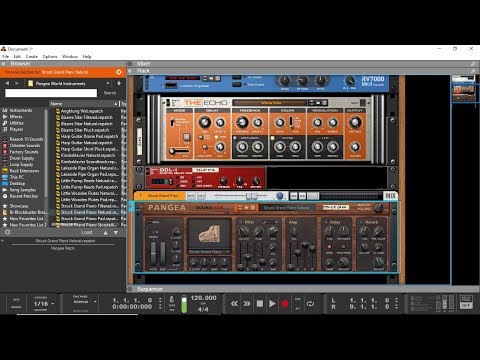Toggle the metronome click button

point(172,300)
